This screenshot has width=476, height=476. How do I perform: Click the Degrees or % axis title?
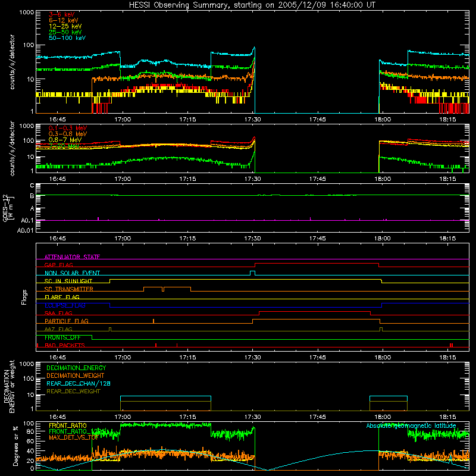click(15, 446)
